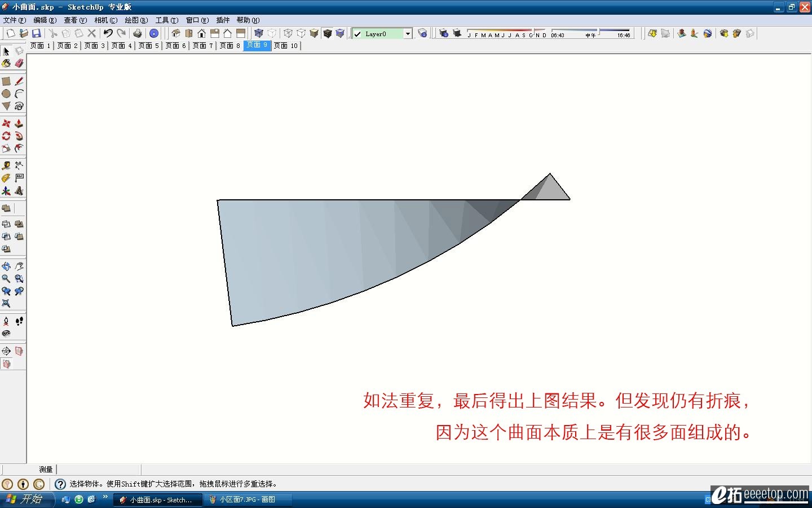Image resolution: width=812 pixels, height=508 pixels.
Task: Pick the Pan hand tool
Action: coord(19,266)
